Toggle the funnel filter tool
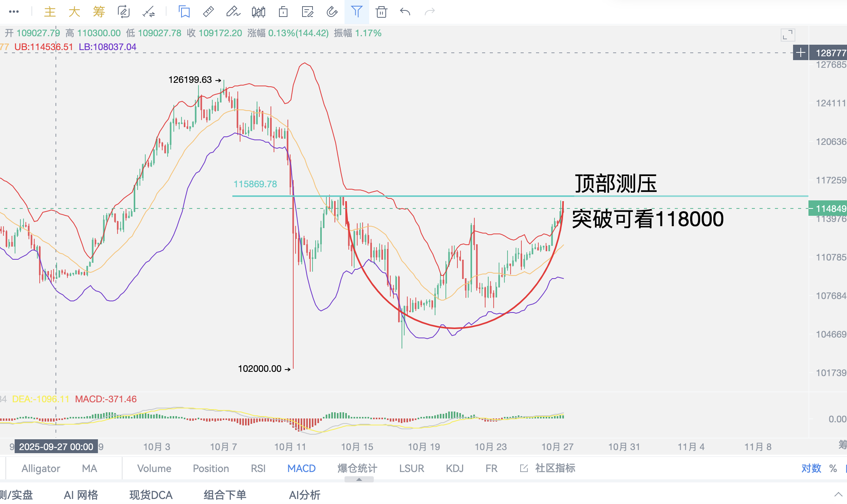 point(357,12)
